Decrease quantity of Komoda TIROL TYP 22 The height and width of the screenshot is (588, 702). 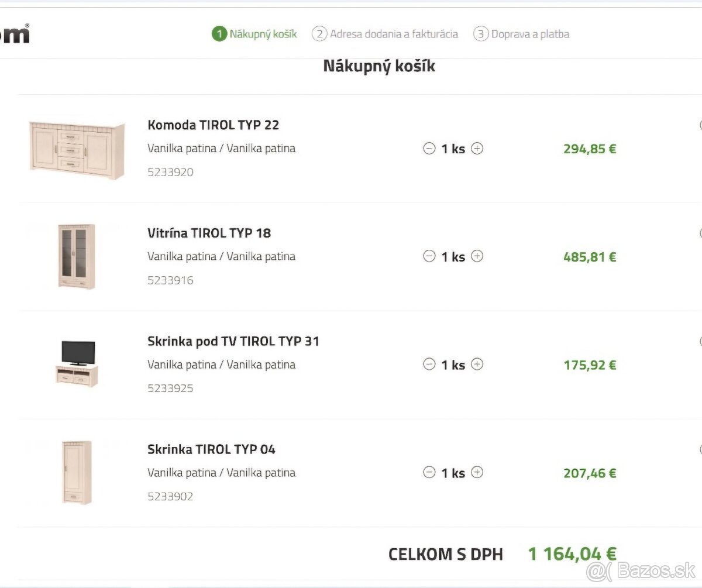click(x=429, y=149)
